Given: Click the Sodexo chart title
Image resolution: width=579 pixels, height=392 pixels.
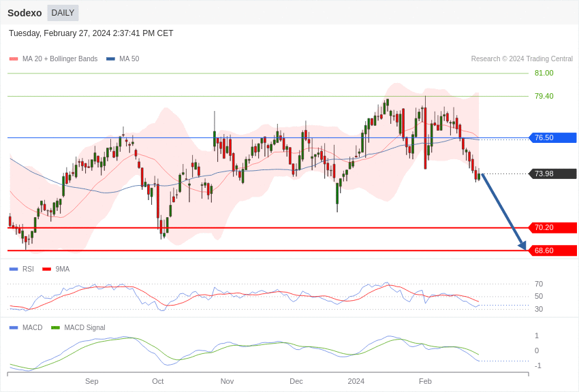Looking at the screenshot, I should point(25,13).
